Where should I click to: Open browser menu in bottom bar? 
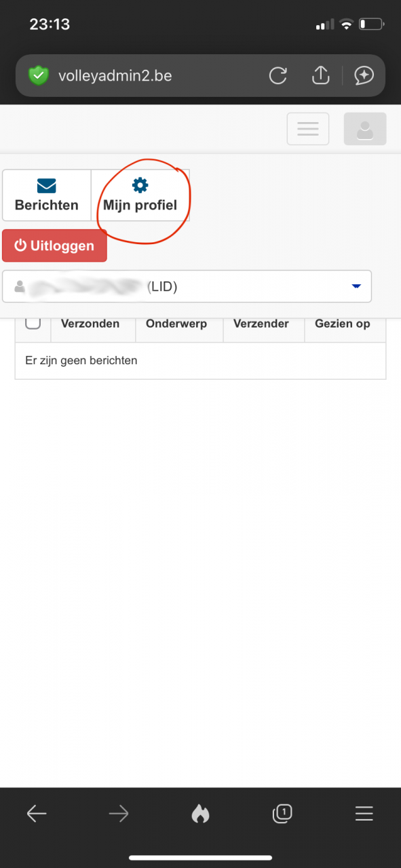364,814
